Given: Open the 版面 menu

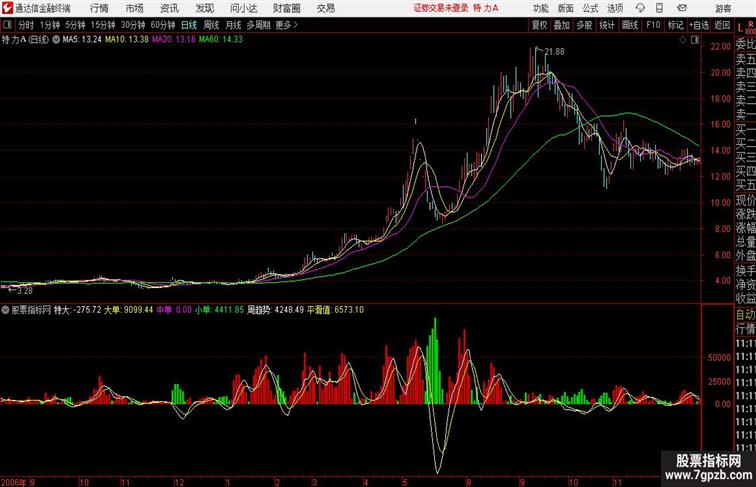Looking at the screenshot, I should [x=566, y=8].
